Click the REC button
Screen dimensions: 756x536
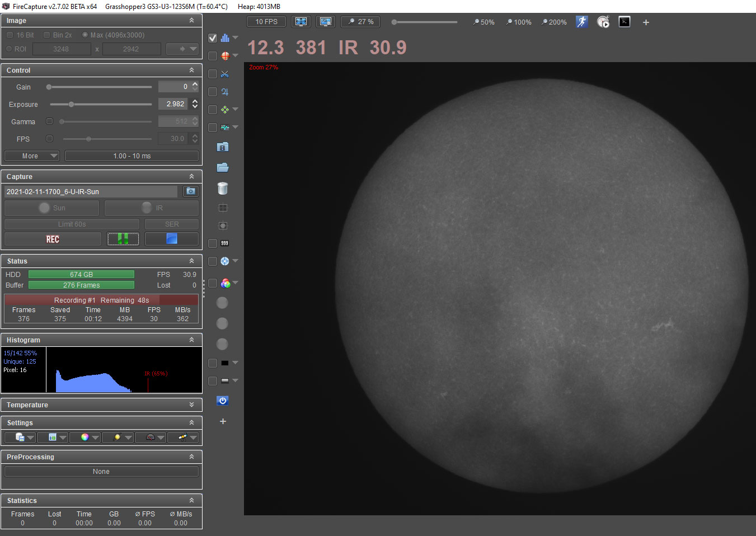(x=53, y=239)
